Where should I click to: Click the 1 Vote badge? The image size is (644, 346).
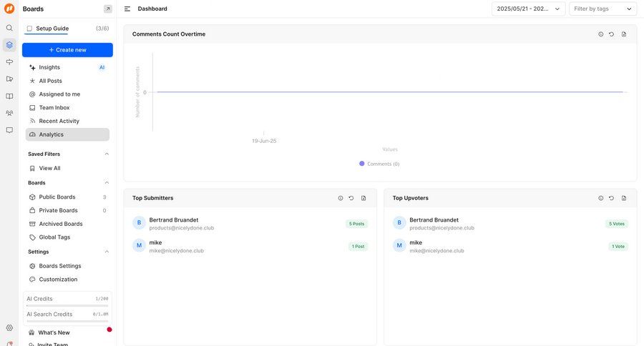pos(618,246)
